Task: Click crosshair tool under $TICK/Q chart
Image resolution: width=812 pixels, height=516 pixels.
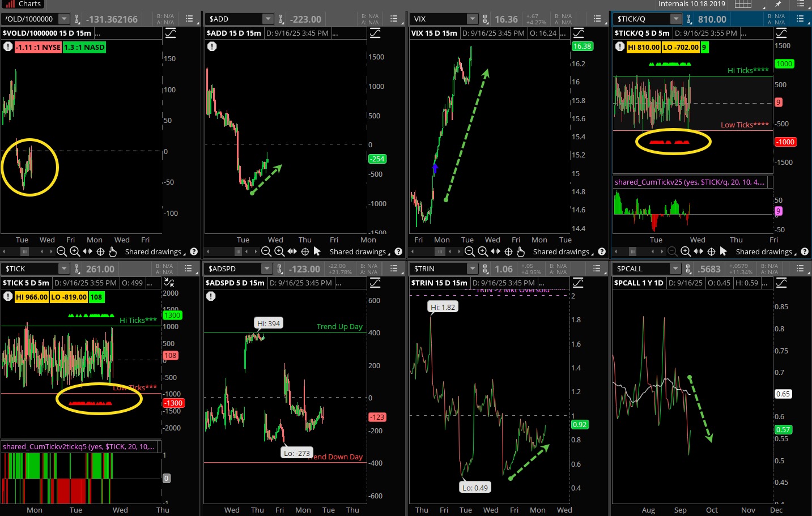Action: click(711, 251)
